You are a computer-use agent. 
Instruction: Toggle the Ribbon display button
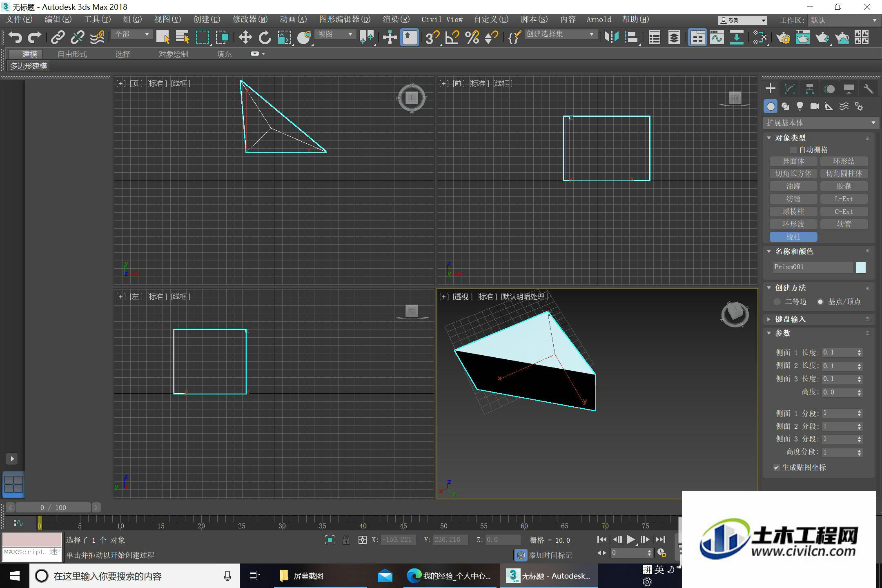(x=697, y=38)
